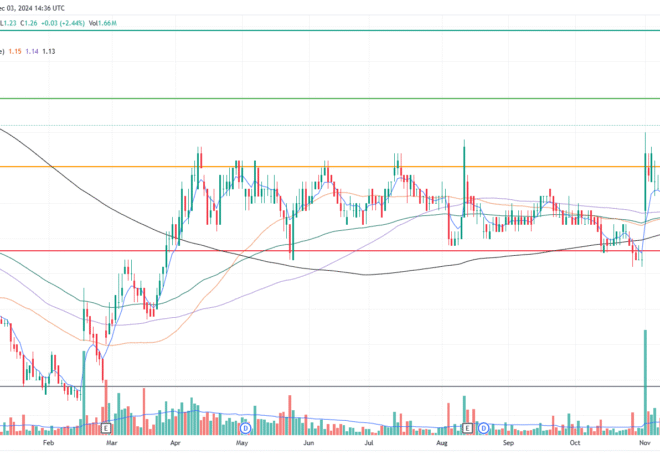Click the purple moving average value 1.14
Screen dimensions: 660x470
(x=32, y=51)
